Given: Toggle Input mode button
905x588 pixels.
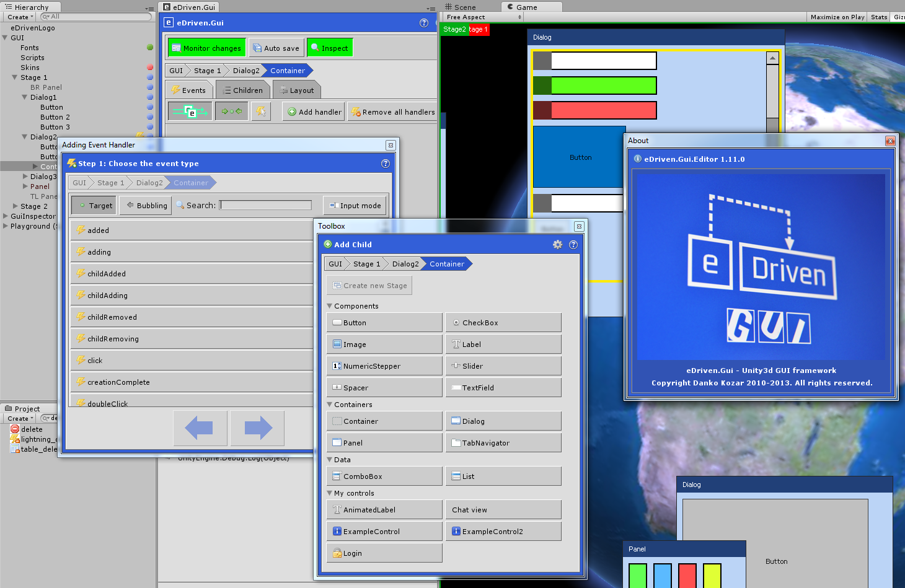Looking at the screenshot, I should click(355, 205).
